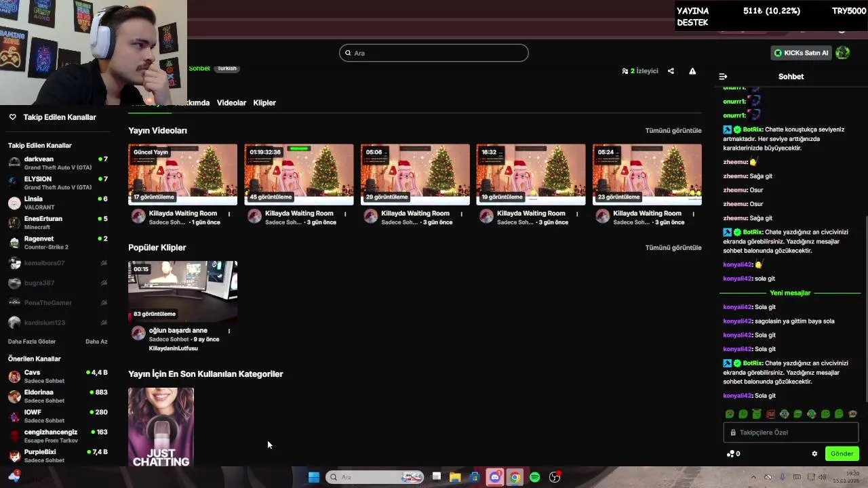The image size is (868, 488).
Task: Insert the first green emote in chat
Action: click(x=730, y=414)
